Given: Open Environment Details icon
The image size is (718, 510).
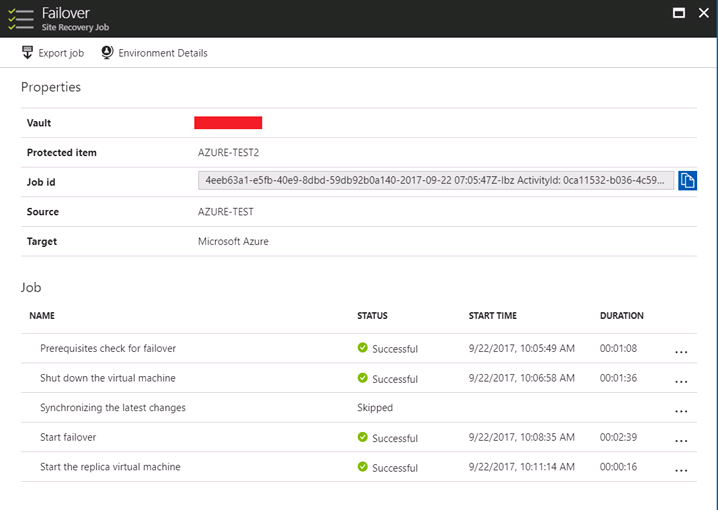Looking at the screenshot, I should [x=107, y=53].
